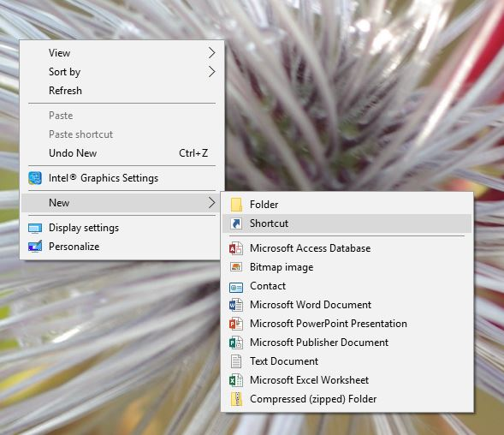Click the Contact card icon
The width and height of the screenshot is (504, 435).
(x=236, y=286)
